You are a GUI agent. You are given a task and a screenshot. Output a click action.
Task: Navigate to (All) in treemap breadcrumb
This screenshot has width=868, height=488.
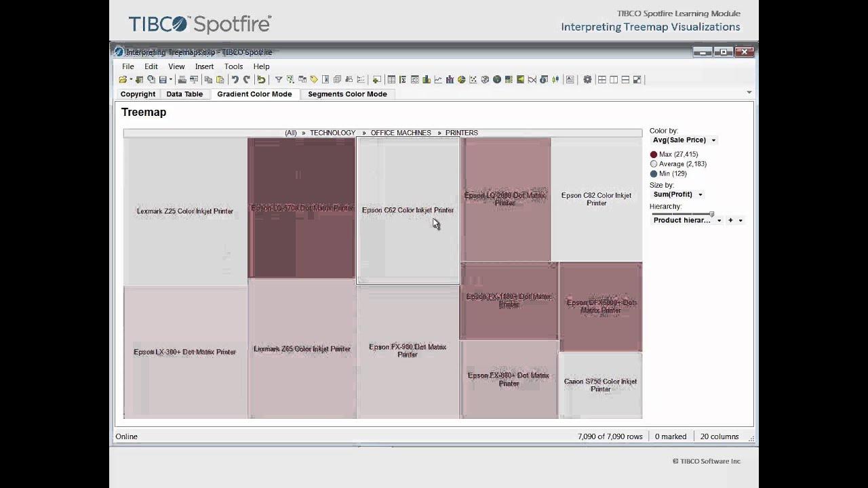pos(291,133)
